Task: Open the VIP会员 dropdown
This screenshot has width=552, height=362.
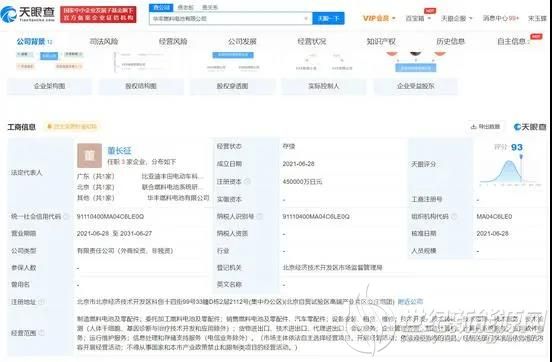Action: (379, 18)
